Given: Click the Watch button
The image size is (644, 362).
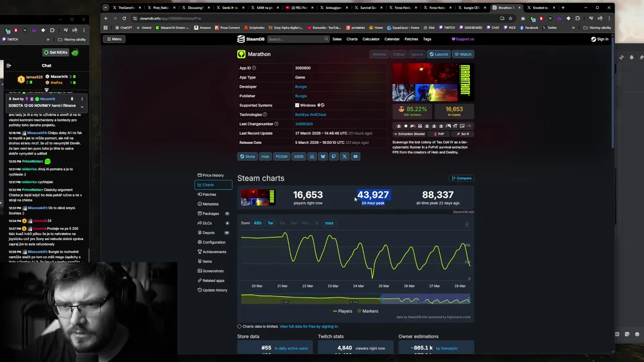Looking at the screenshot, I should (x=463, y=54).
